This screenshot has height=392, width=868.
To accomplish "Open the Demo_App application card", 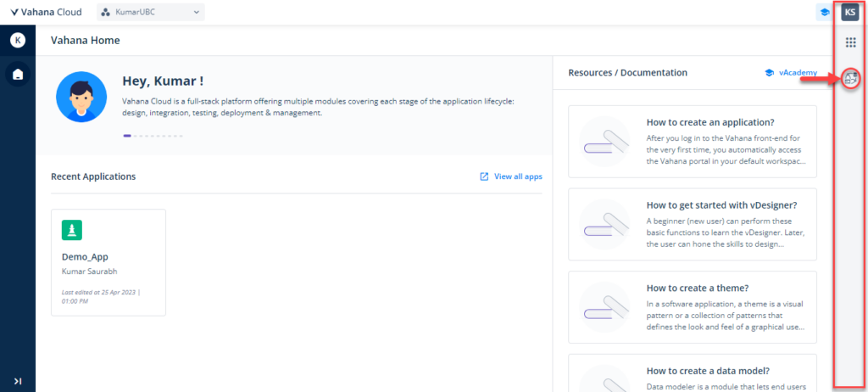I will coord(108,262).
